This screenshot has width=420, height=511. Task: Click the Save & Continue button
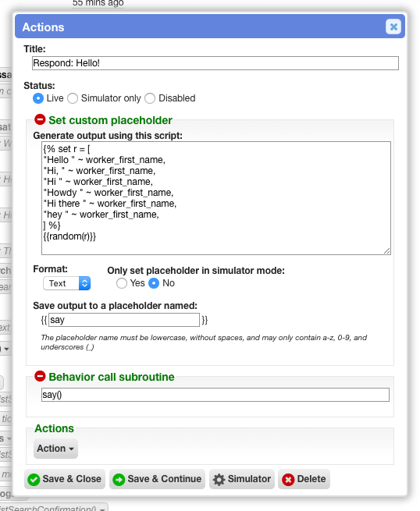(157, 479)
